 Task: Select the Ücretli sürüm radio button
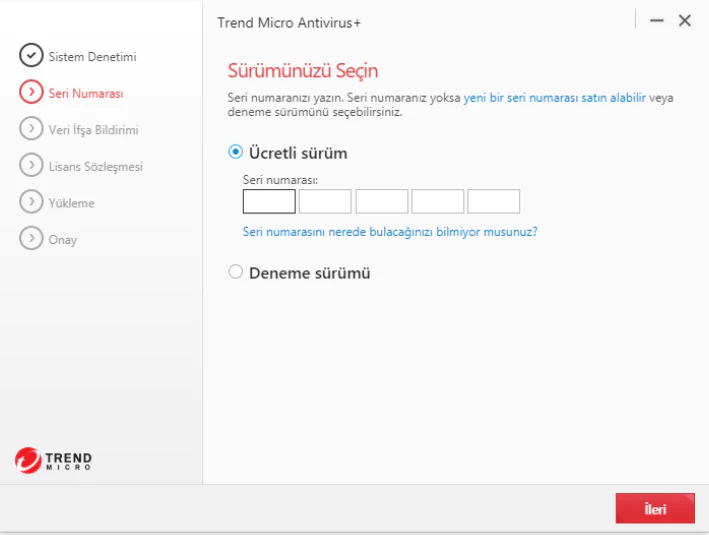236,153
